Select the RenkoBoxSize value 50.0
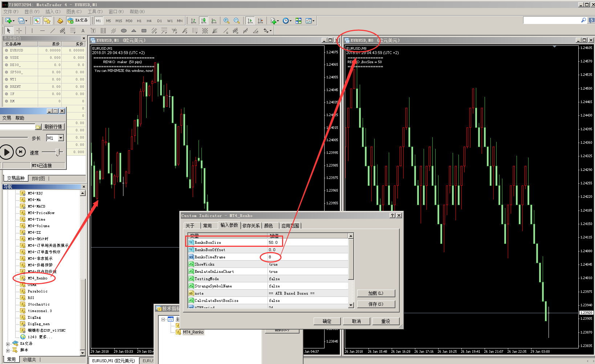Viewport: 595px width, 364px height. click(273, 242)
